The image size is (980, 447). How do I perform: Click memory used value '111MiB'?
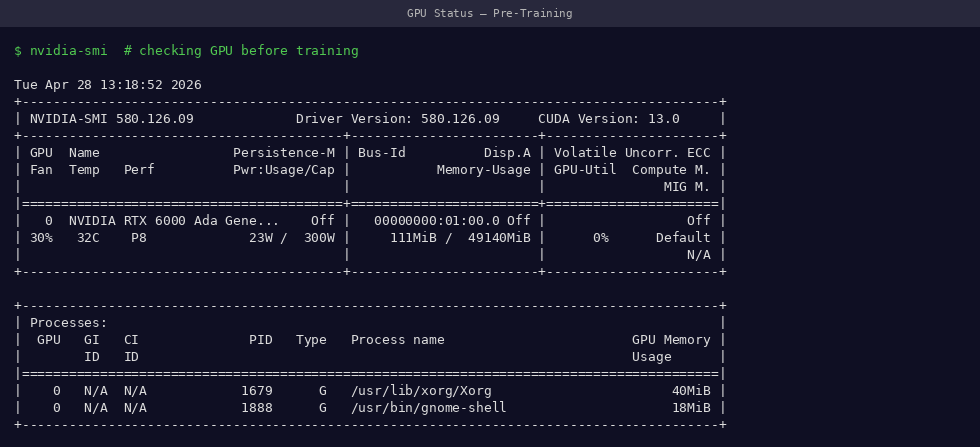coord(413,238)
